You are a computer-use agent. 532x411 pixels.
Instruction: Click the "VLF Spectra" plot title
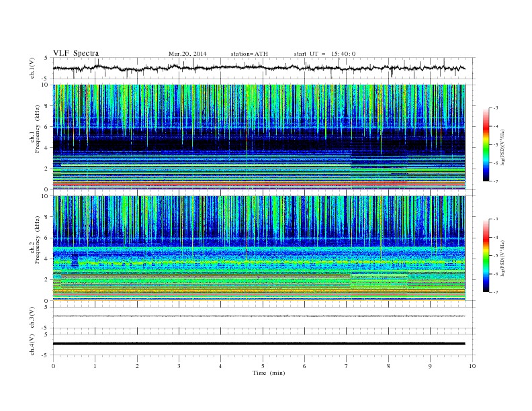click(76, 53)
